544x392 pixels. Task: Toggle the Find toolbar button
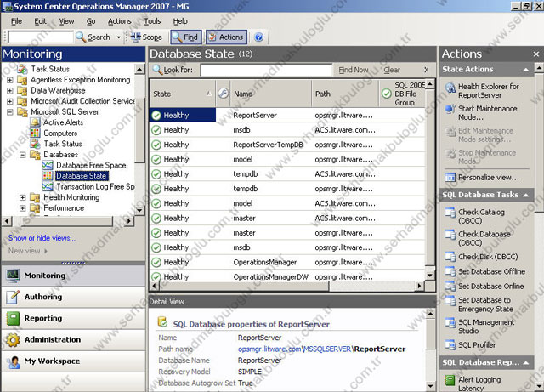pyautogui.click(x=186, y=37)
